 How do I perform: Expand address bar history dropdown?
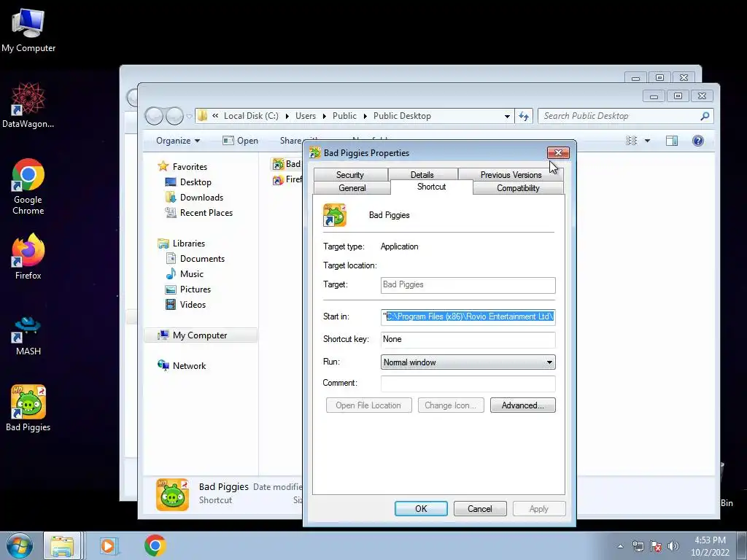pyautogui.click(x=507, y=116)
